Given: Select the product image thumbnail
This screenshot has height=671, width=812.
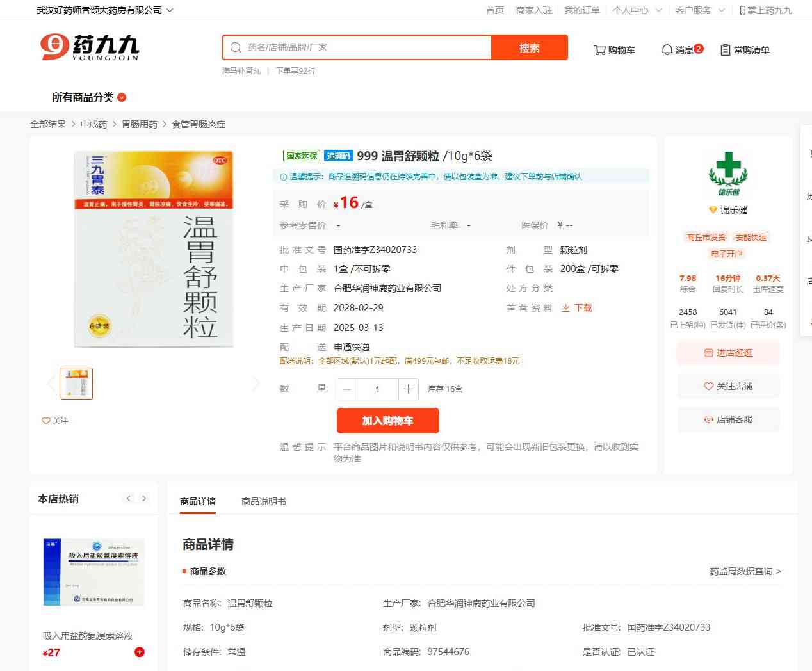Looking at the screenshot, I should 77,384.
